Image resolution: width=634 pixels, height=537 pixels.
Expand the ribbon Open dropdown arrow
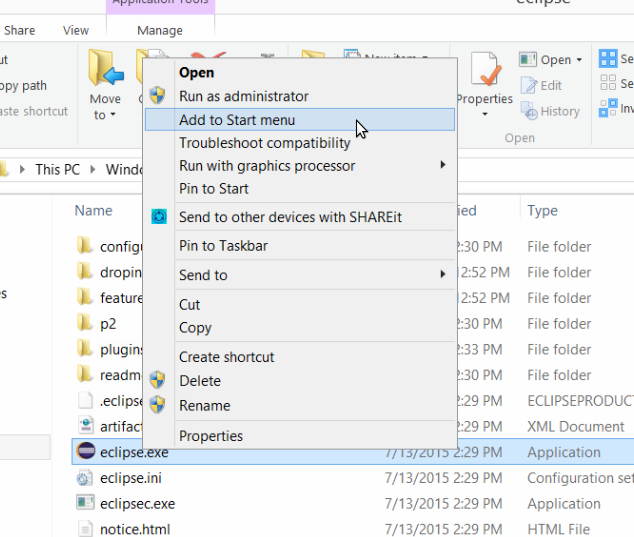[x=579, y=60]
